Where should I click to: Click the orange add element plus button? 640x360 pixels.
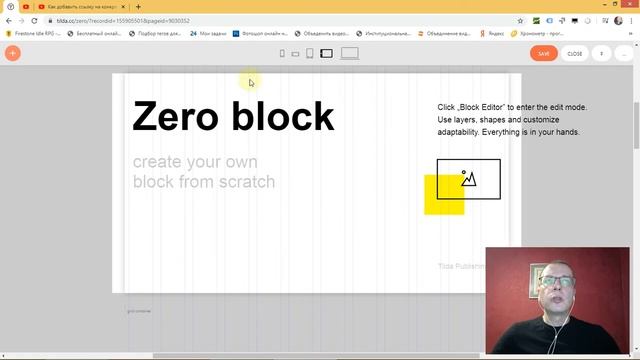[13, 53]
